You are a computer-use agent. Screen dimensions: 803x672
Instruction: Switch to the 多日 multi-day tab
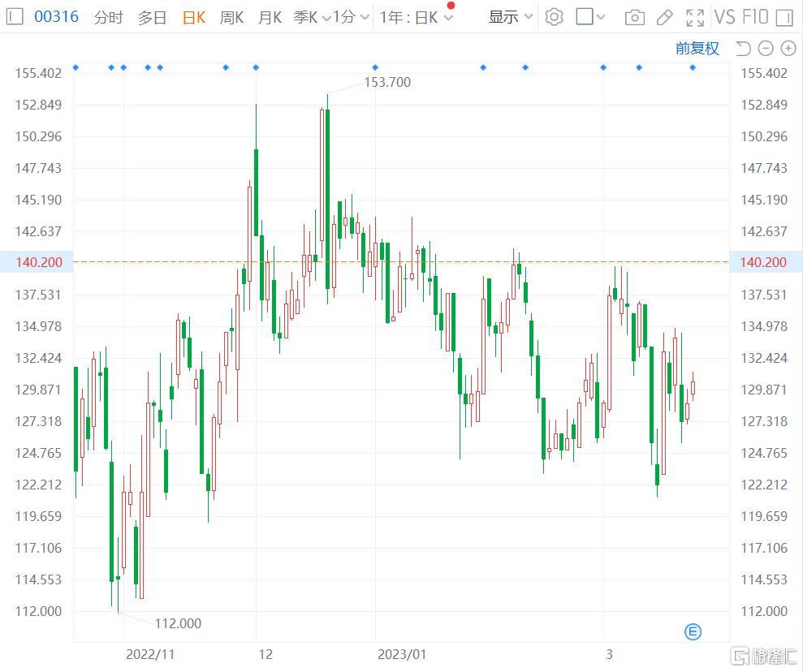click(152, 17)
